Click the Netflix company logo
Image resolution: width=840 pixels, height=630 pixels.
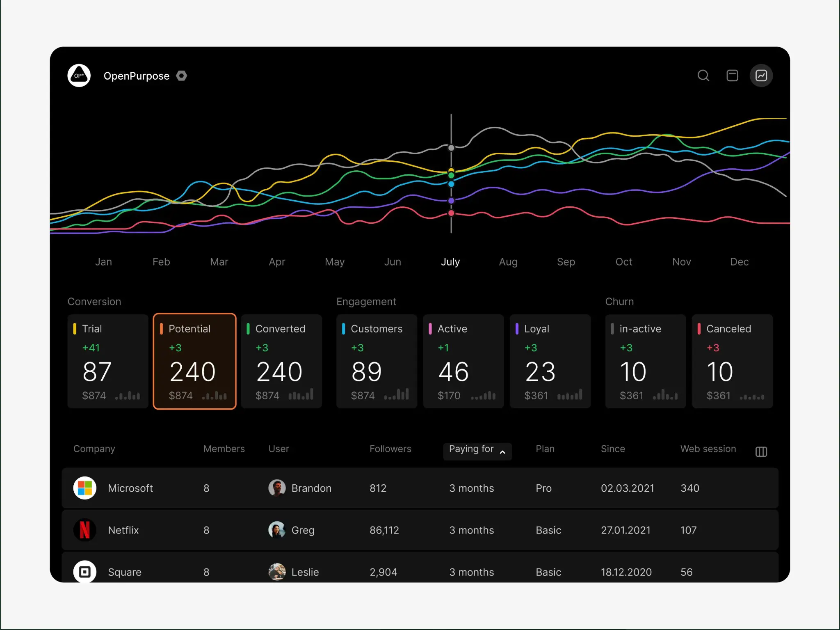[85, 530]
